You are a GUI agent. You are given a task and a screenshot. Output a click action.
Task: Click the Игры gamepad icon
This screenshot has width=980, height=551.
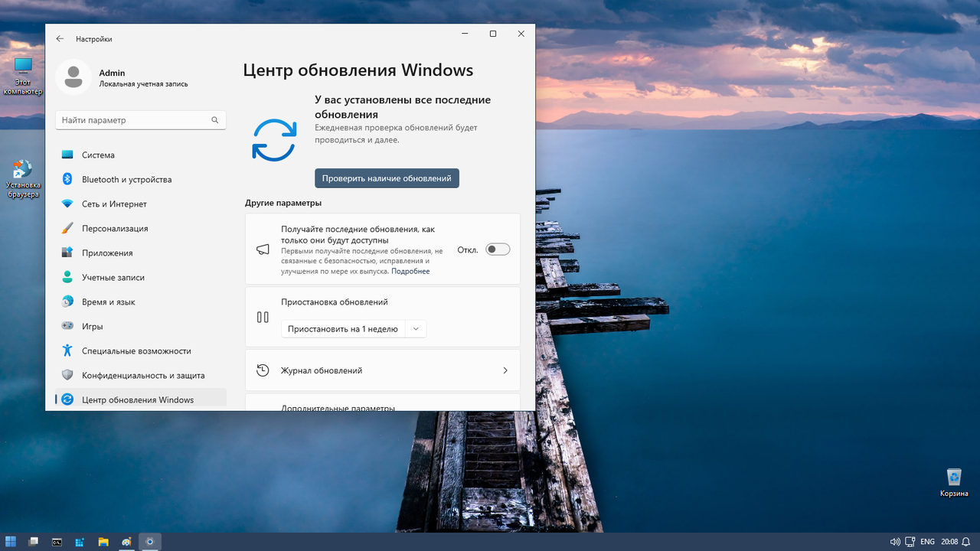[67, 326]
